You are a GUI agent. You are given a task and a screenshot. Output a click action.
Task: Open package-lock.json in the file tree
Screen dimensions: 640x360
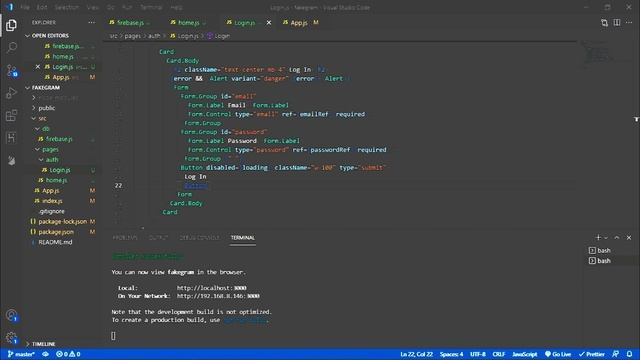coord(62,222)
